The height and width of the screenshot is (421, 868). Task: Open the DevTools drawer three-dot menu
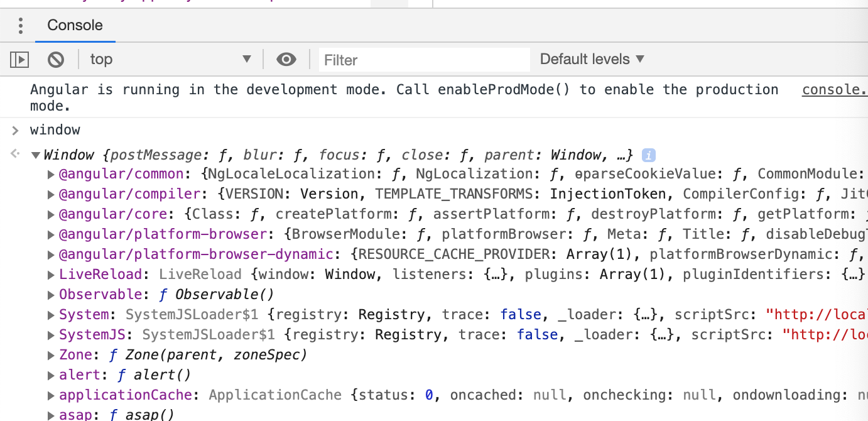tap(21, 26)
